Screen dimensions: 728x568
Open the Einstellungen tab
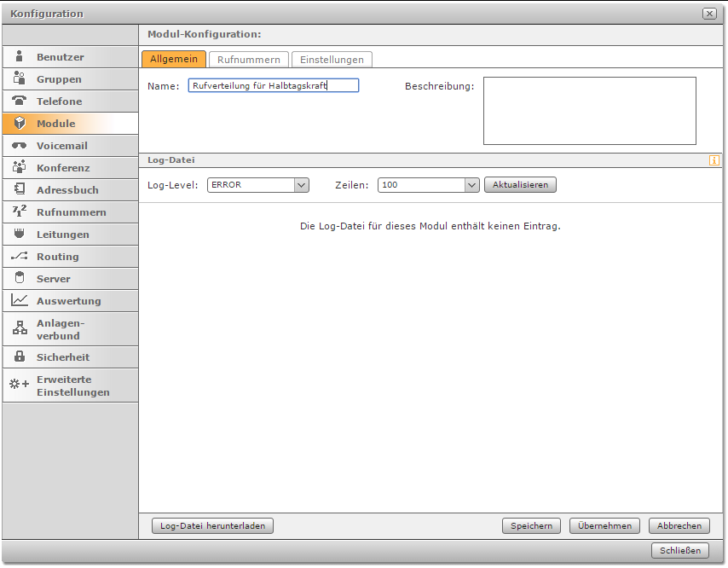[x=332, y=60]
